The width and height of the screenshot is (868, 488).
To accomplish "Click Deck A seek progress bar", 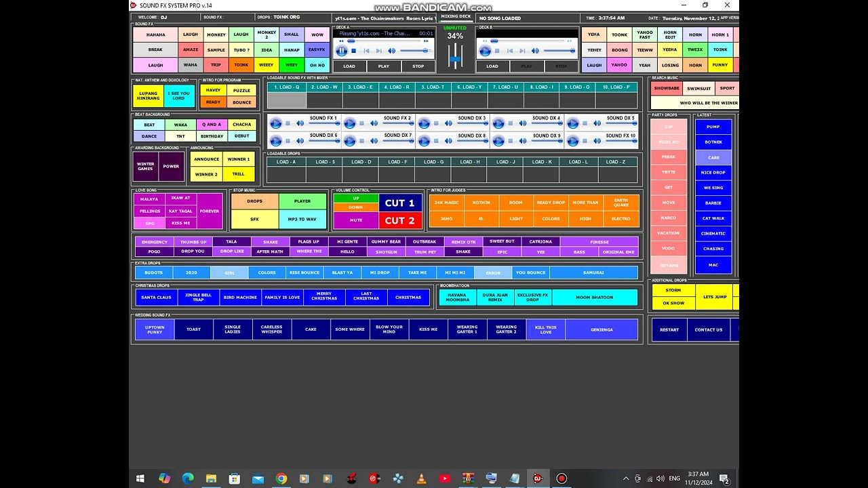I will 384,41.
